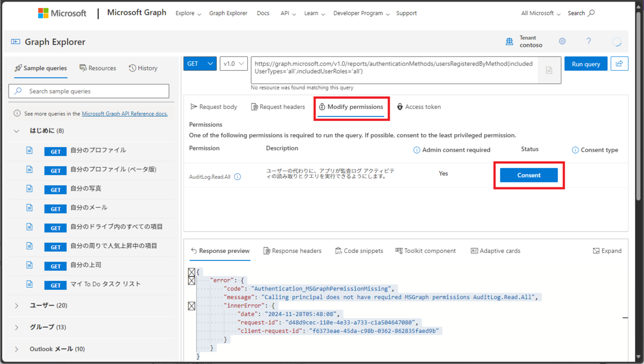Switch to the Sample queries tab
The width and height of the screenshot is (644, 364).
41,68
